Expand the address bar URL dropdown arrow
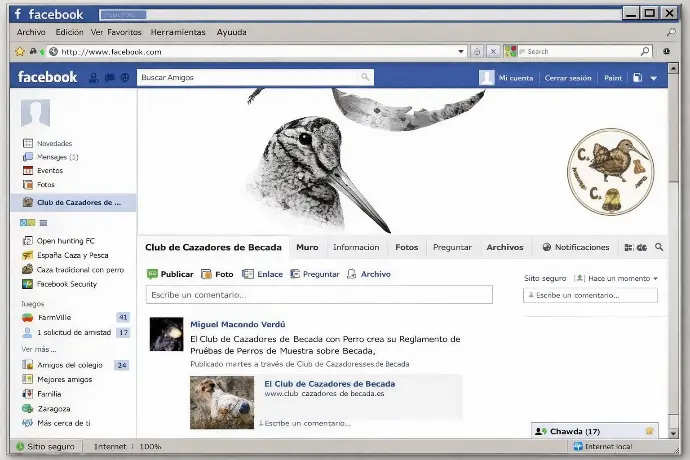The width and height of the screenshot is (690, 460). 461,52
